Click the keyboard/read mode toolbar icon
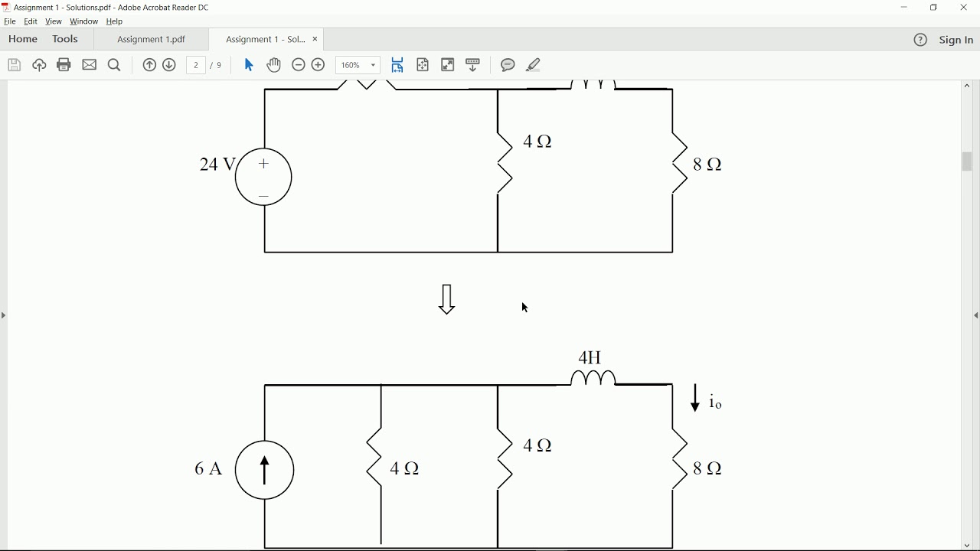Image resolution: width=980 pixels, height=551 pixels. (473, 65)
